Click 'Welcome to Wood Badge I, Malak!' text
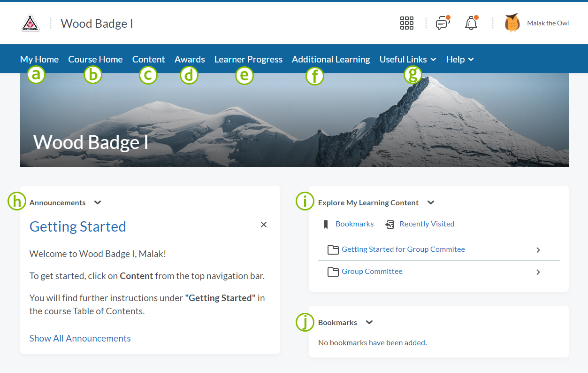Image resolution: width=588 pixels, height=373 pixels. (98, 254)
